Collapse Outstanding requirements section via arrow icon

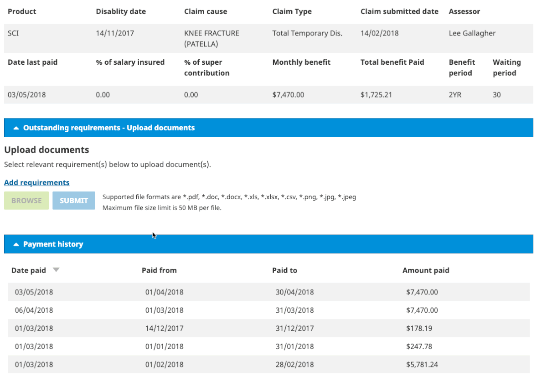pyautogui.click(x=16, y=128)
